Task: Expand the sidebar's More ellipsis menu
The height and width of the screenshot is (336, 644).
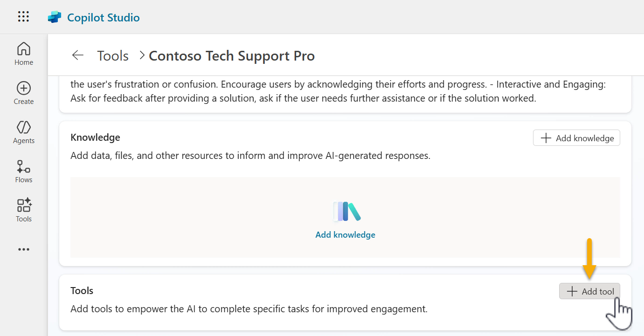Action: coord(24,249)
